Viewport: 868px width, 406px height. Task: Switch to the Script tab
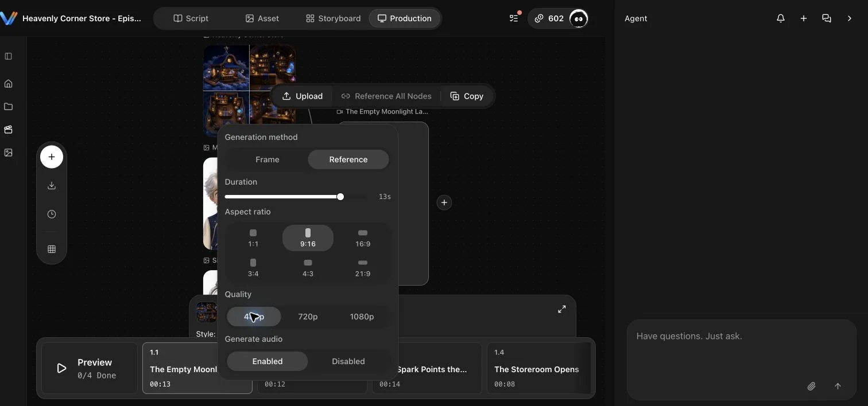coord(191,18)
